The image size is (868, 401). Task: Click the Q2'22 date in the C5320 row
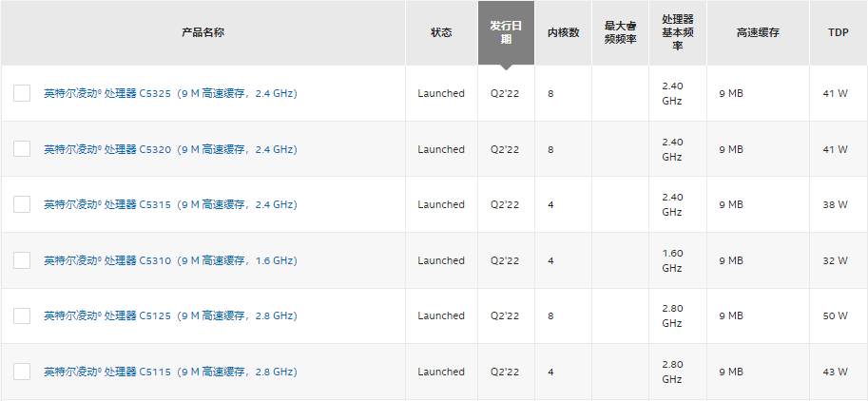click(x=505, y=149)
